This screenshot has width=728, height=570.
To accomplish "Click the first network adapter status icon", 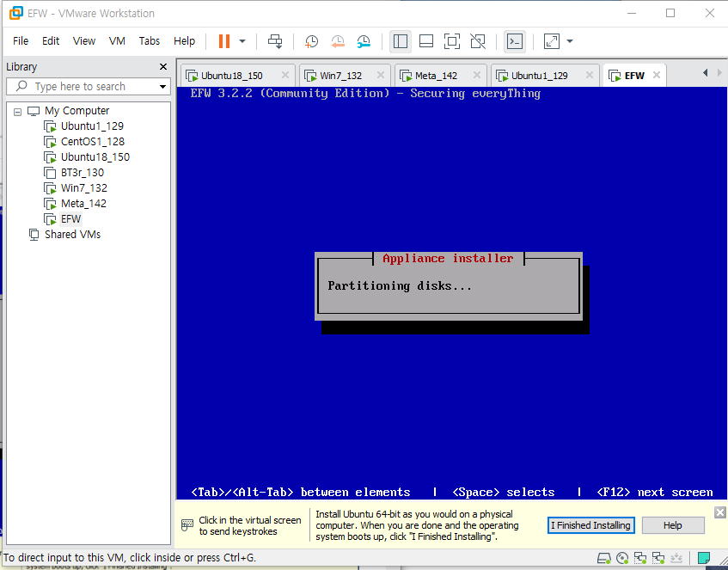I will 640,557.
